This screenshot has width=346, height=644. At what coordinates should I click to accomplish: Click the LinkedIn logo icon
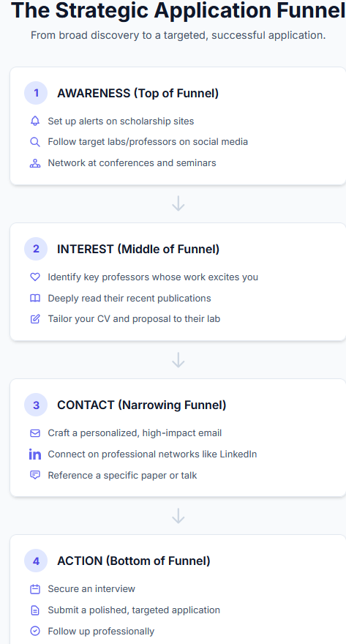[x=35, y=454]
